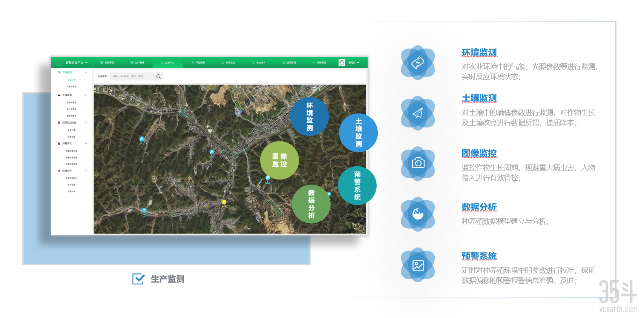Open the 智慧农业平台 dropdown

77,63
